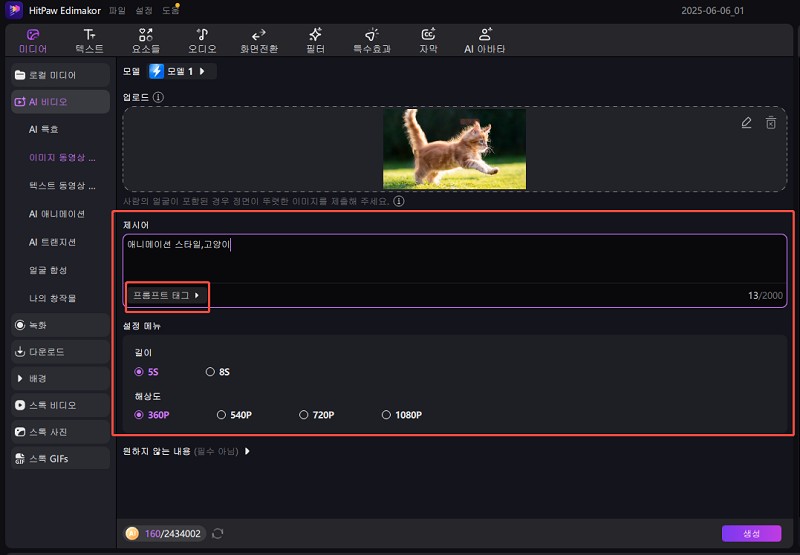Expand the 프롬프트 태그 prompt tags

tap(166, 295)
